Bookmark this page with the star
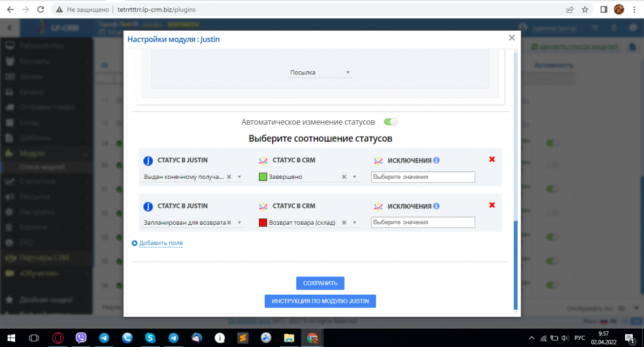Viewport: 644px width, 347px height. click(x=585, y=9)
